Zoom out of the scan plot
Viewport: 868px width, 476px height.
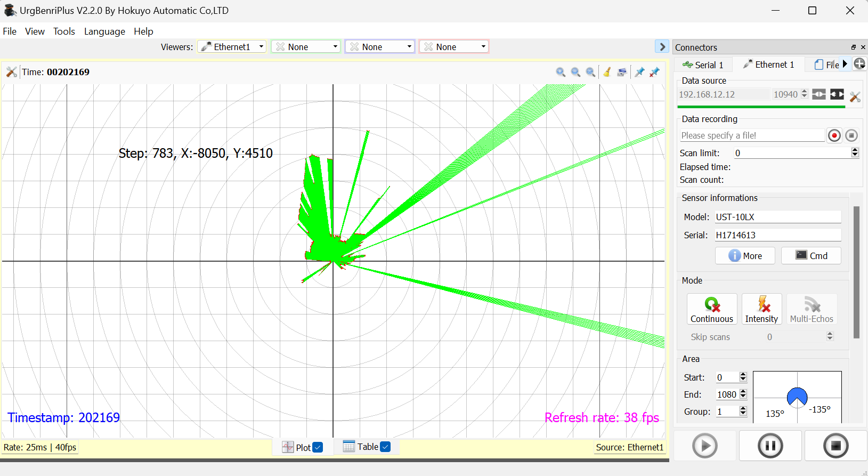coord(575,72)
